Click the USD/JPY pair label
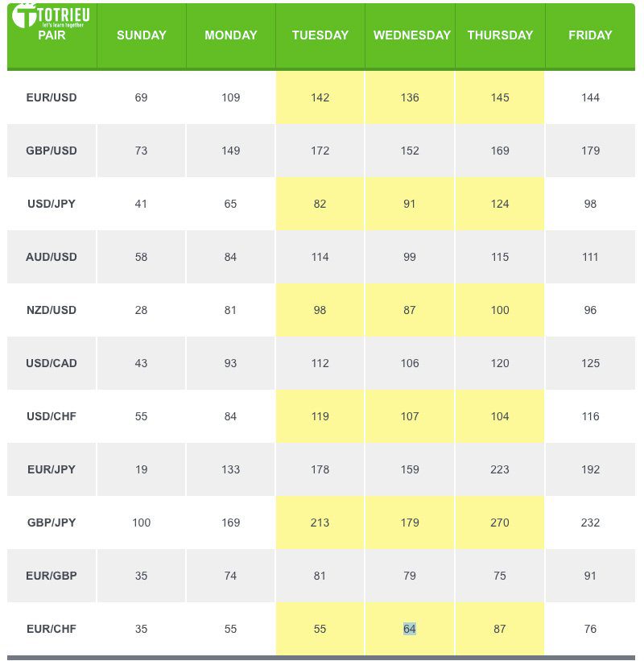This screenshot has width=644, height=661. (52, 204)
